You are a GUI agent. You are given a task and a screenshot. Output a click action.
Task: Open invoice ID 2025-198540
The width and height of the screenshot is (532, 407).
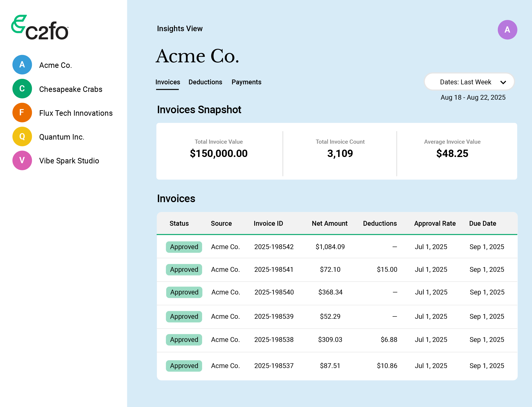click(x=274, y=292)
